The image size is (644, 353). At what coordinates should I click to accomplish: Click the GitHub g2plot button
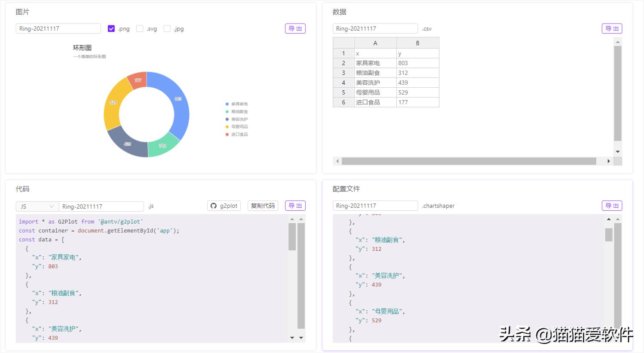click(x=224, y=206)
